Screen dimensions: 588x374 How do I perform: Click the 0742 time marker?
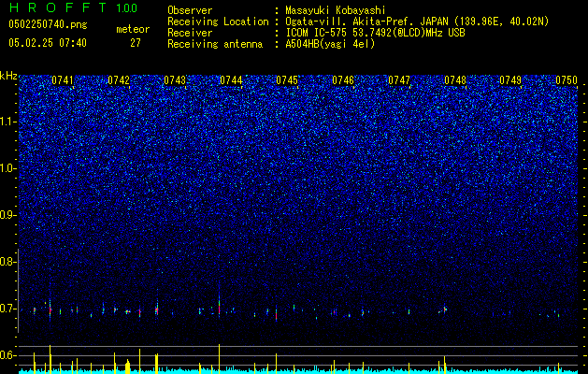[x=119, y=80]
